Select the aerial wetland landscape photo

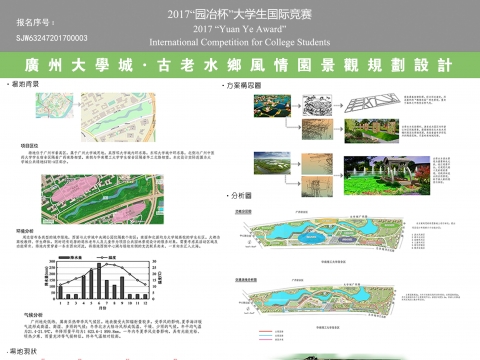click(x=272, y=163)
